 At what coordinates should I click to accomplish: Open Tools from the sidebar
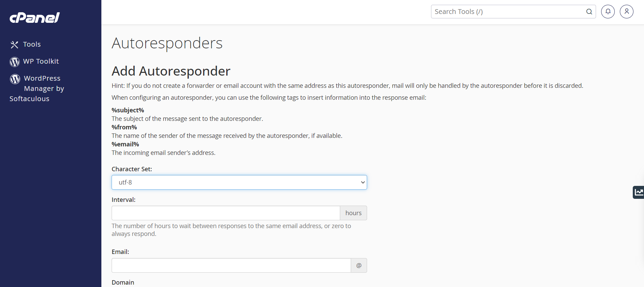(x=31, y=44)
